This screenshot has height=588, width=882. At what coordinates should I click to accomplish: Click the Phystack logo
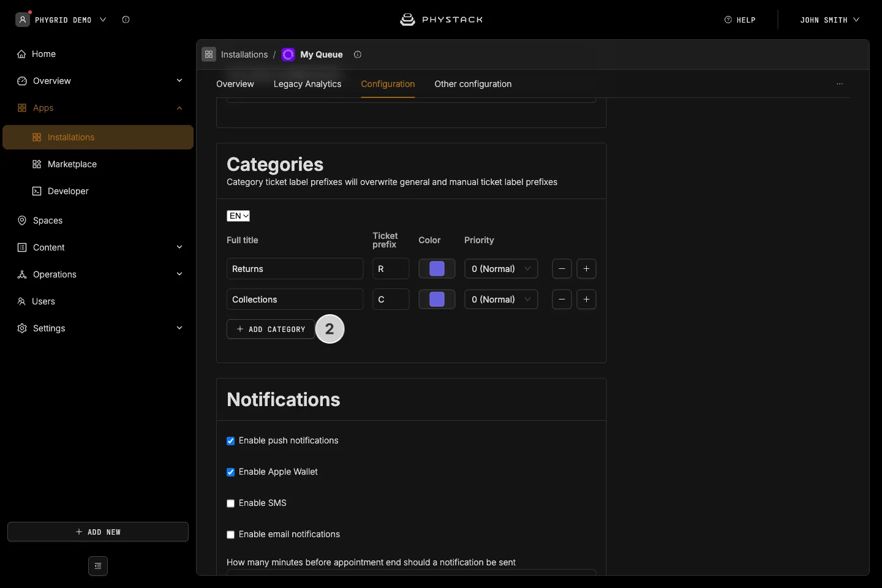[441, 20]
